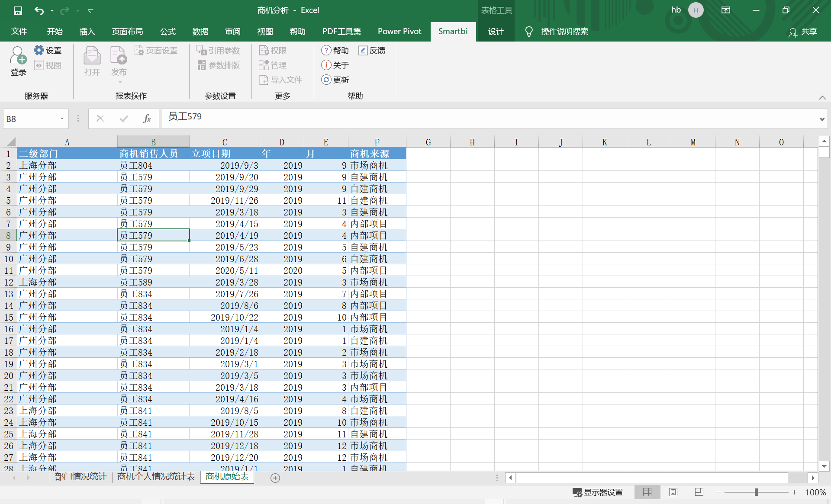Toggle Normal grid view in status bar
Image resolution: width=831 pixels, height=504 pixels.
pyautogui.click(x=647, y=492)
